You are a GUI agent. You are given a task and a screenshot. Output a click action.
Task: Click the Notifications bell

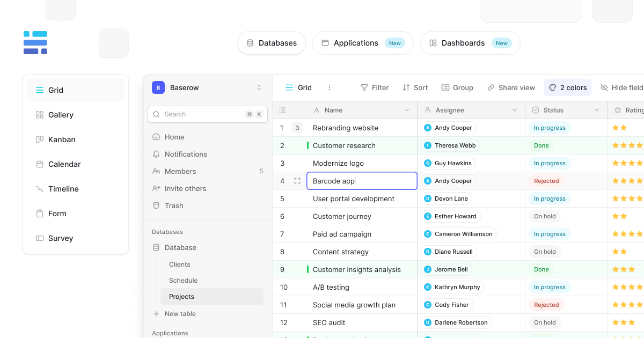[x=156, y=154]
